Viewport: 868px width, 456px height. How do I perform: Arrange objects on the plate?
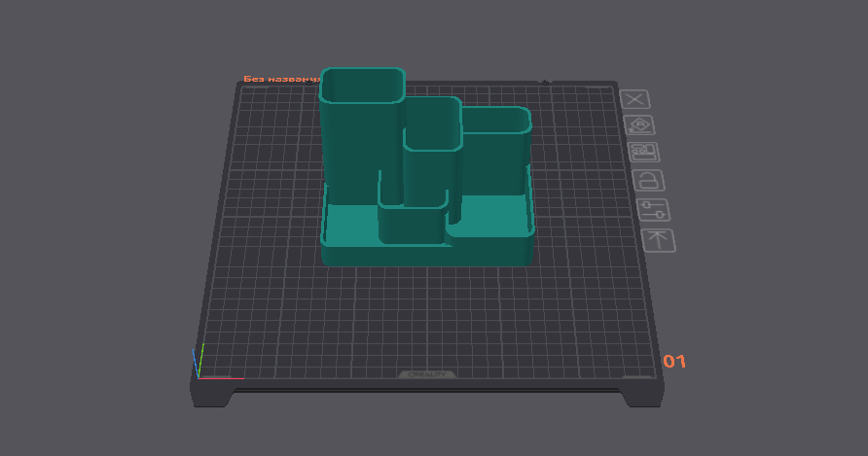tap(644, 153)
